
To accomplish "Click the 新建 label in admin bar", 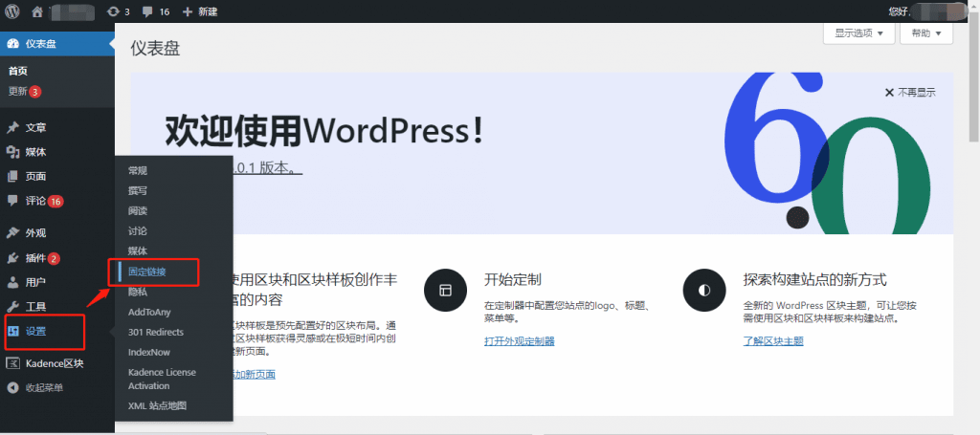I will tap(208, 11).
